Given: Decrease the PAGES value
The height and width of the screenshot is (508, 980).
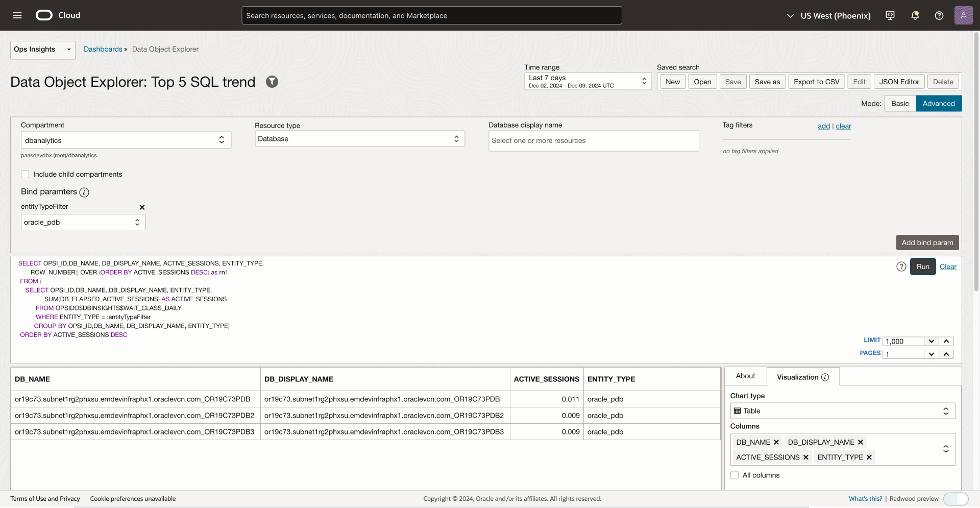Looking at the screenshot, I should click(x=932, y=354).
